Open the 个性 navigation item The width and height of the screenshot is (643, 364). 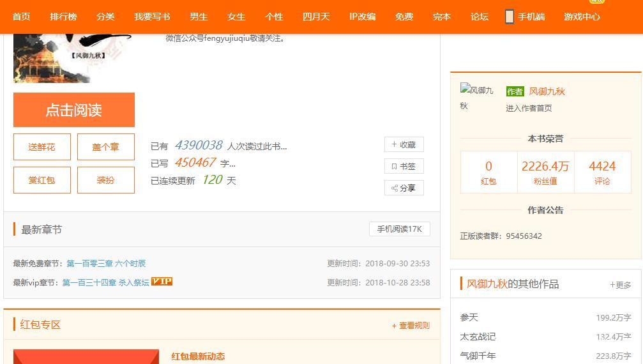(x=274, y=17)
